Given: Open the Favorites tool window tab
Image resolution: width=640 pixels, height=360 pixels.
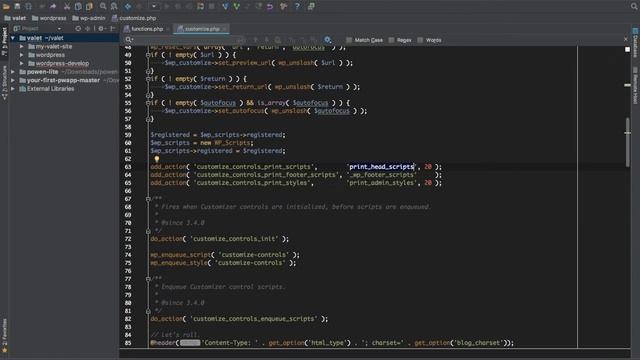Looking at the screenshot, I should pyautogui.click(x=4, y=336).
